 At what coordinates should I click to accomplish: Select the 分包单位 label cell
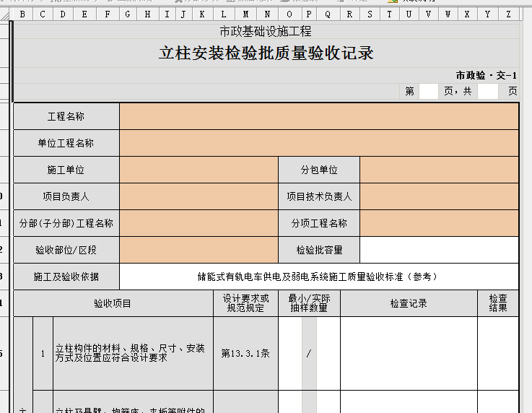coord(319,170)
